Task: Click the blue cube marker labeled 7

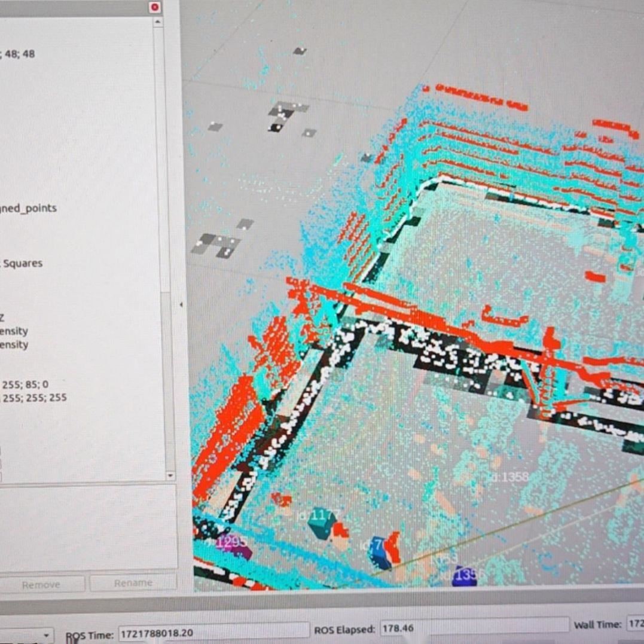Action: [381, 551]
